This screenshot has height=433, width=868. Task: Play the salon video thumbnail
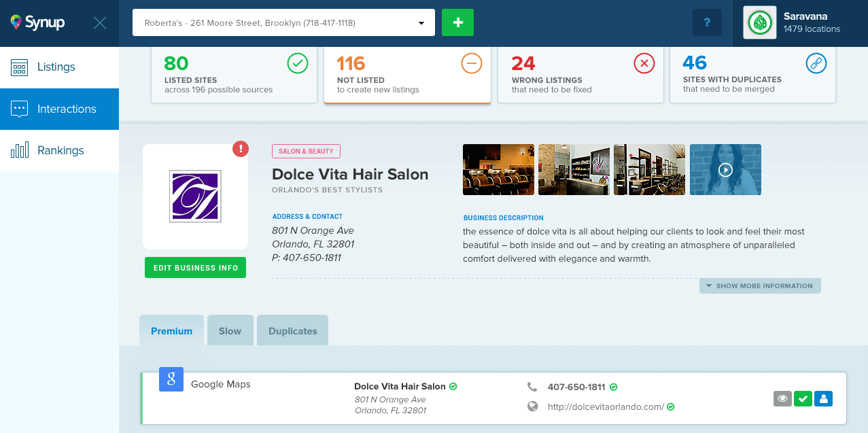coord(725,170)
